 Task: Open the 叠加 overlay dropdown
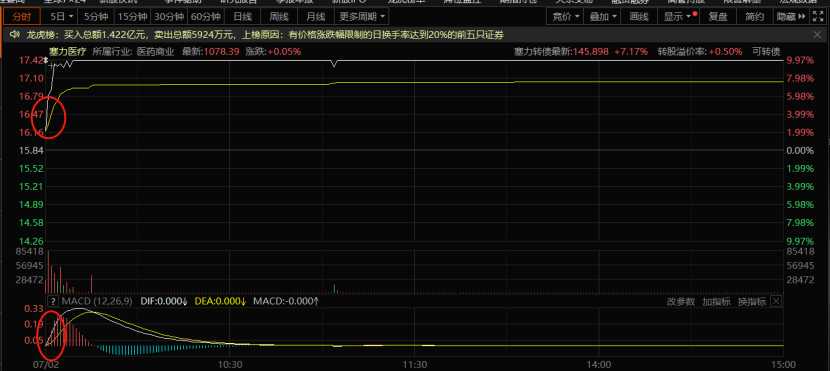(x=602, y=16)
